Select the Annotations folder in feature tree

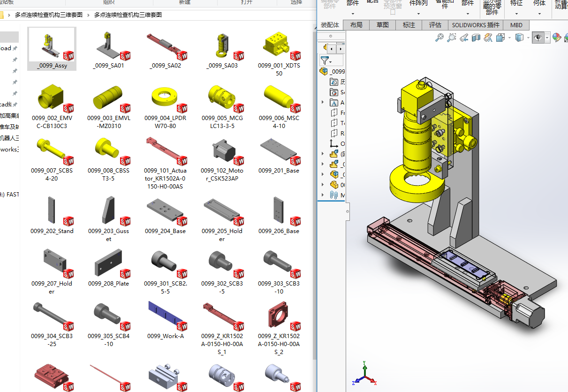click(x=337, y=102)
